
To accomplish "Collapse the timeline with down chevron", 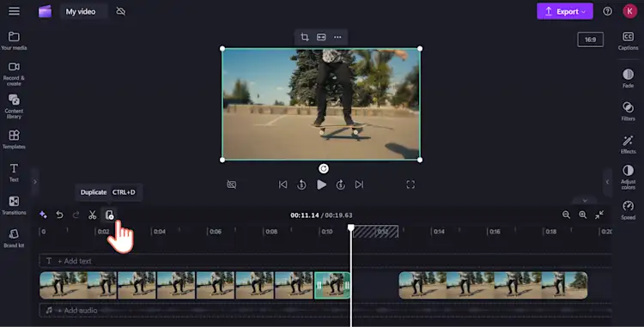I will [586, 201].
